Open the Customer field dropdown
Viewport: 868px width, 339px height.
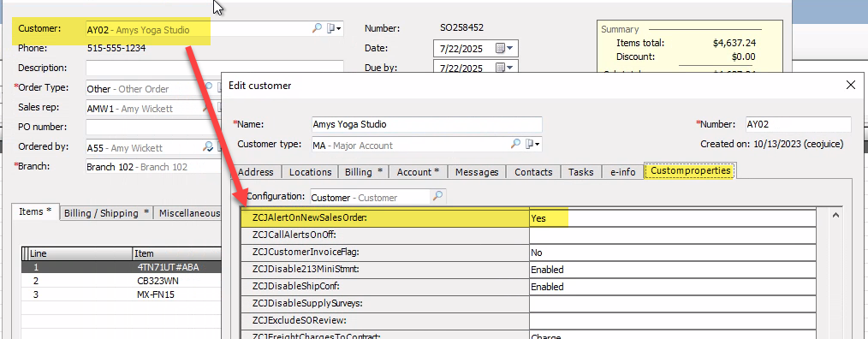coord(335,29)
